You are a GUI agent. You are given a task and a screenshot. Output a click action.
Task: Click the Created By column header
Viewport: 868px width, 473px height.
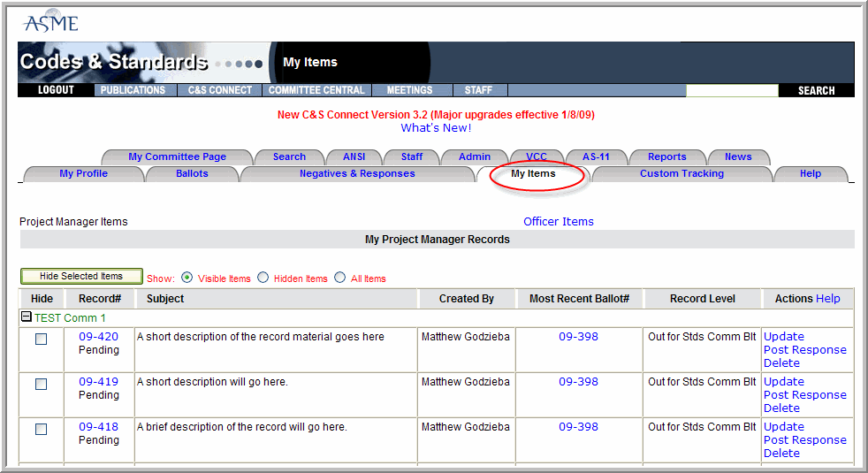(466, 299)
